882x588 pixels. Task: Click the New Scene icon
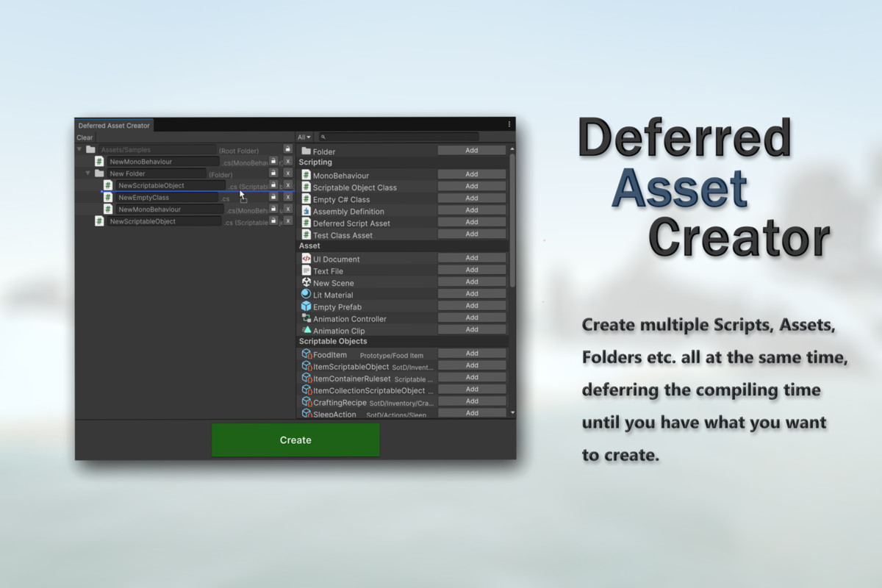point(306,283)
